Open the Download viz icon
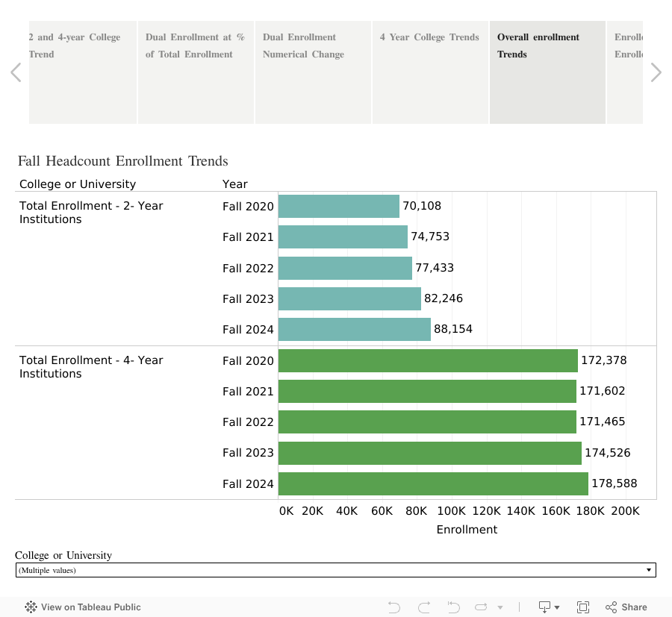672x617 pixels. point(544,607)
